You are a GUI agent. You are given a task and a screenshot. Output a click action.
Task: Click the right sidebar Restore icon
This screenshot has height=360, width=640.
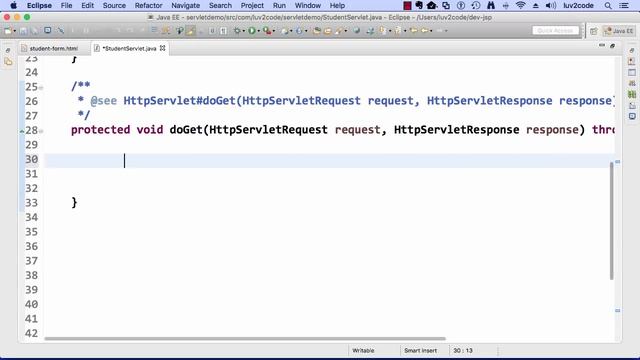point(632,50)
